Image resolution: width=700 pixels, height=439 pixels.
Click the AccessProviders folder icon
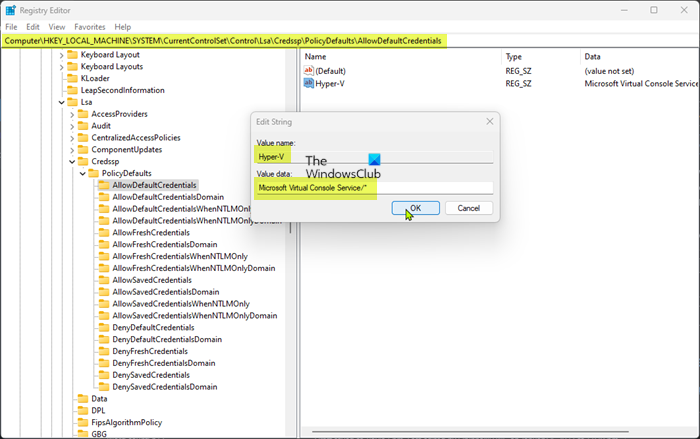coord(83,114)
